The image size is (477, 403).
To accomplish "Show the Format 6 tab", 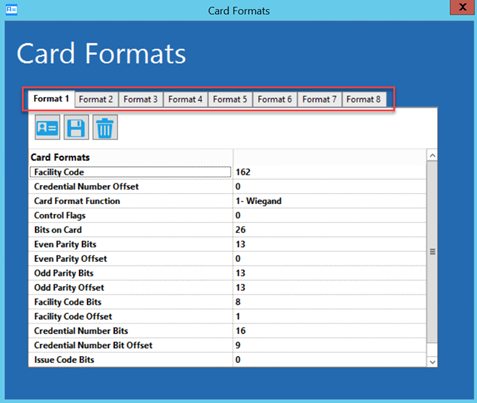I will coord(275,99).
